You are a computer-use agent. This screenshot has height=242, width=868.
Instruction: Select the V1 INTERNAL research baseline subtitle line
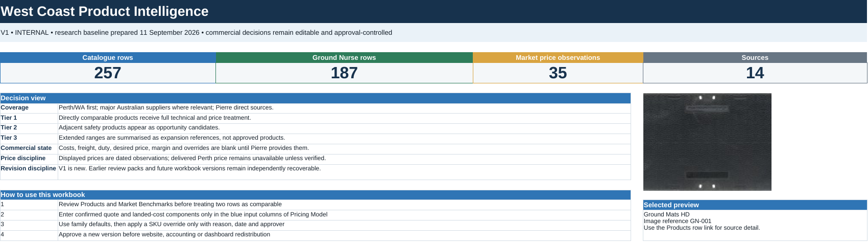click(x=197, y=32)
